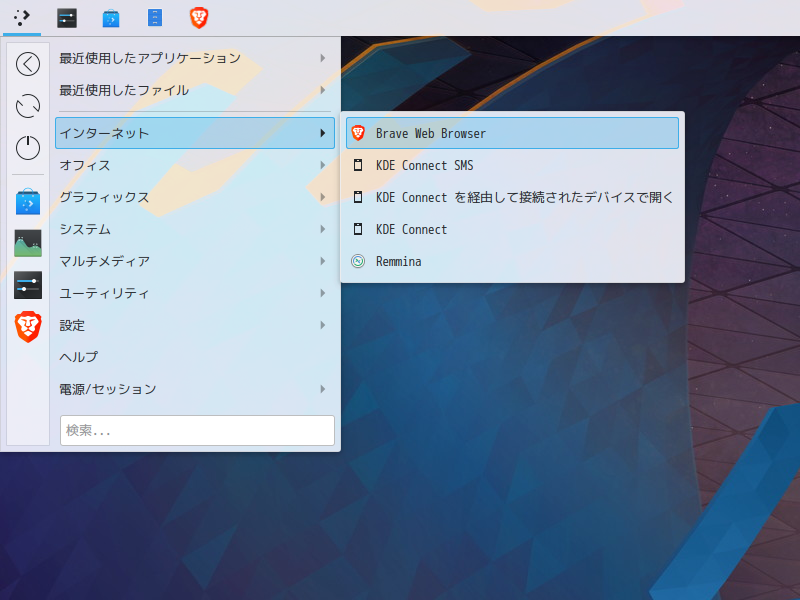Launch Brave from the top panel

click(199, 18)
